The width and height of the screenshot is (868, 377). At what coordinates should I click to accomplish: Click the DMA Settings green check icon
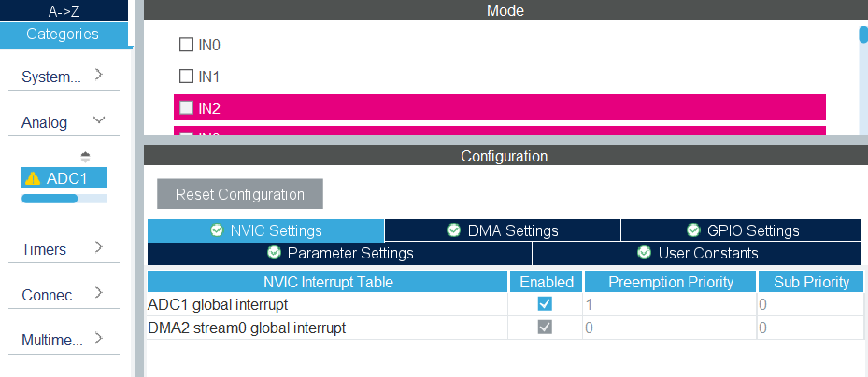(454, 230)
